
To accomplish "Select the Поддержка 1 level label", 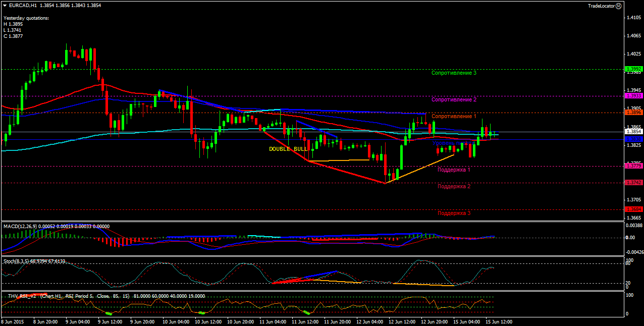I will pyautogui.click(x=454, y=170).
